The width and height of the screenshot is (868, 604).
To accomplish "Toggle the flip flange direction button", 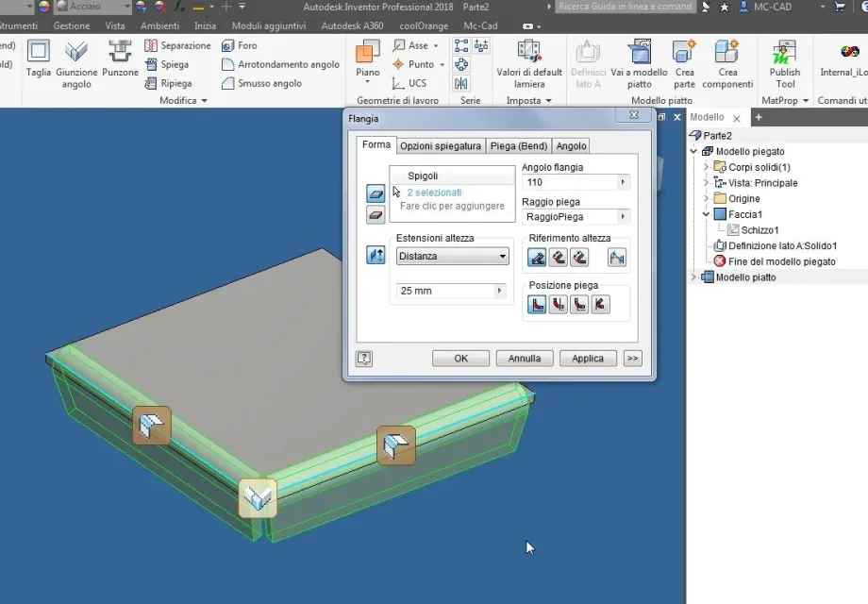I will [376, 255].
